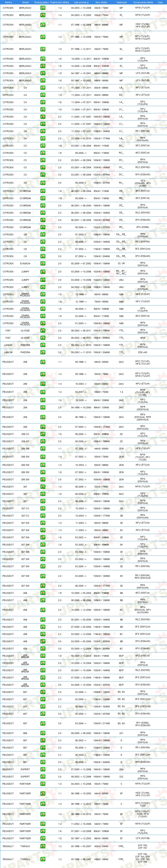Click fuel icon in Peugeot 206 CC 2.0 row
Screen dimensions: 167x868
pyautogui.click(x=42, y=441)
